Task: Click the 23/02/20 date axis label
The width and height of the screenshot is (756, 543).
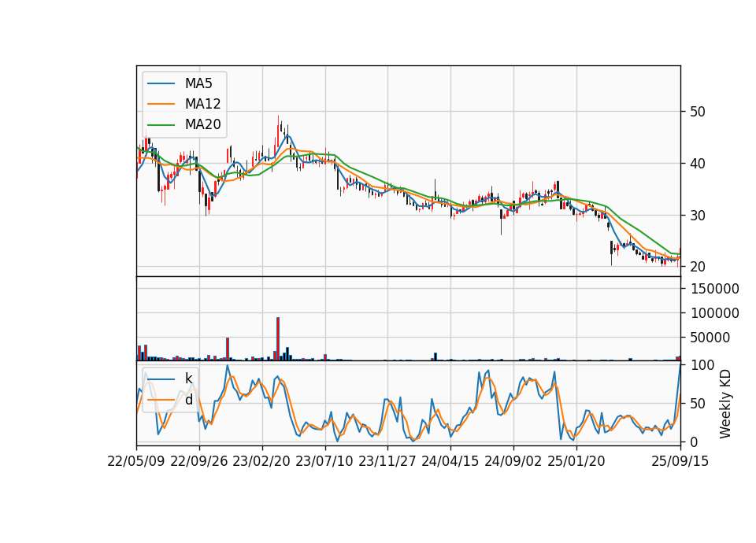Action: [261, 461]
